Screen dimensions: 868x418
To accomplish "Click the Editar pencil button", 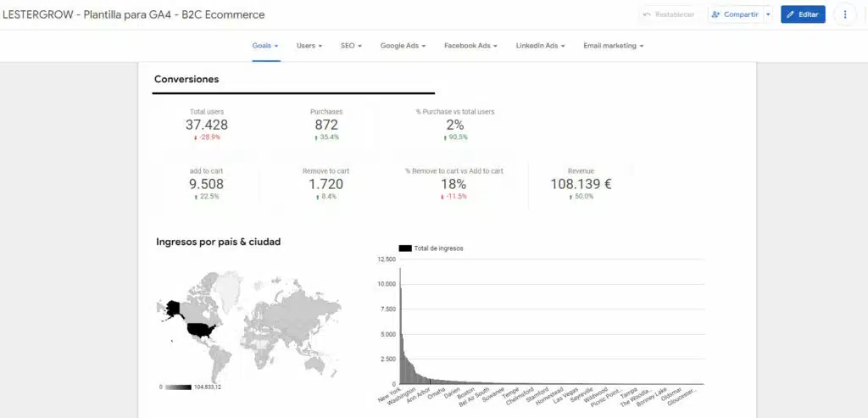I will point(803,14).
